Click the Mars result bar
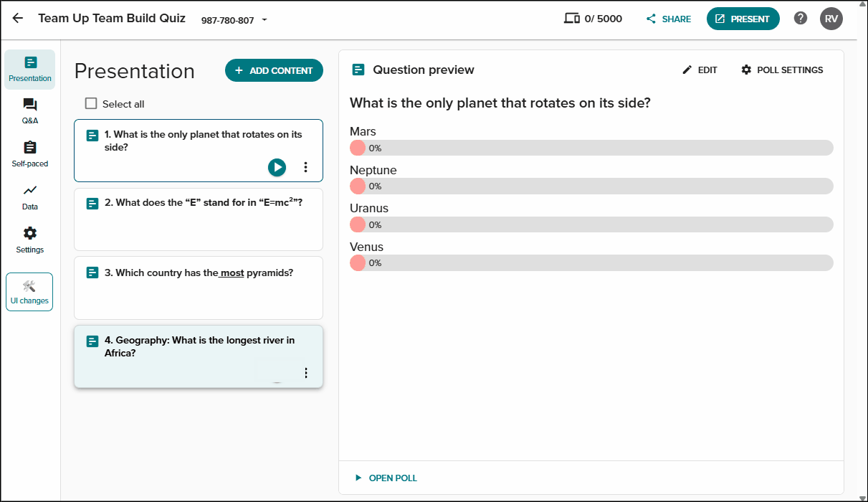The height and width of the screenshot is (502, 868). tap(591, 148)
